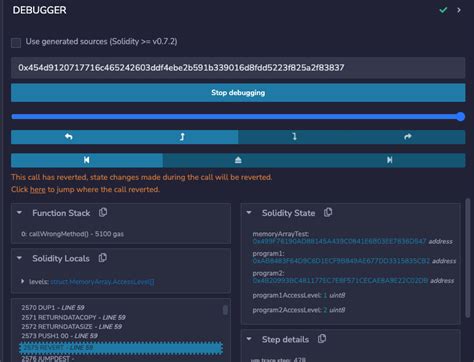Copy the Step details contents
474x362 pixels.
pyautogui.click(x=322, y=339)
